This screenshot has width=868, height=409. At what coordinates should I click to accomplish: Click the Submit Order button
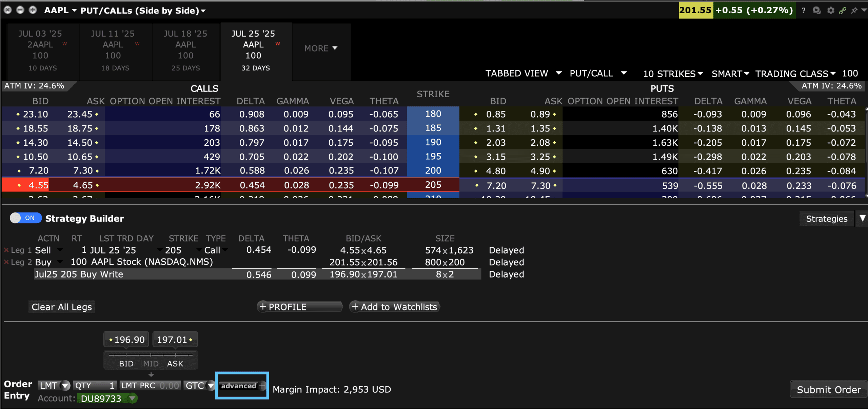click(828, 390)
